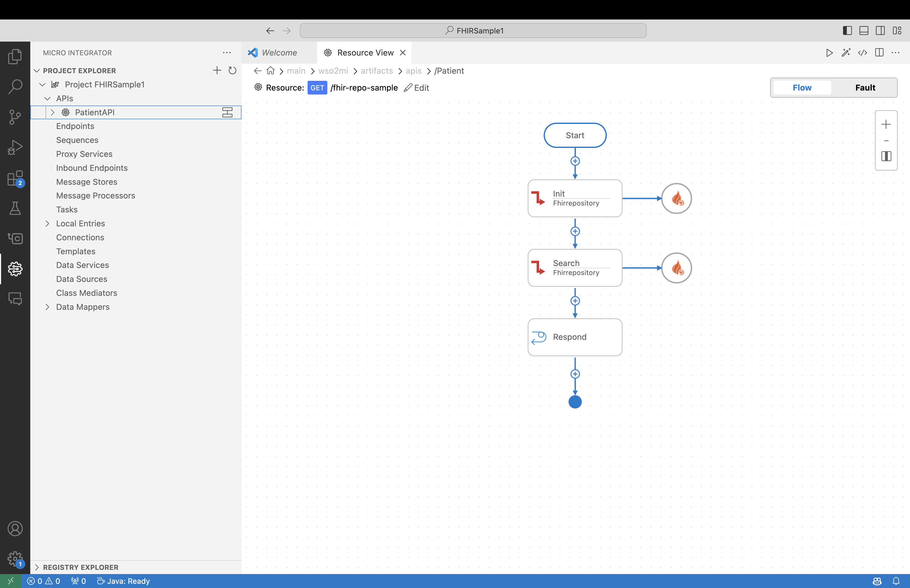Open Endpoints in project tree

[75, 126]
